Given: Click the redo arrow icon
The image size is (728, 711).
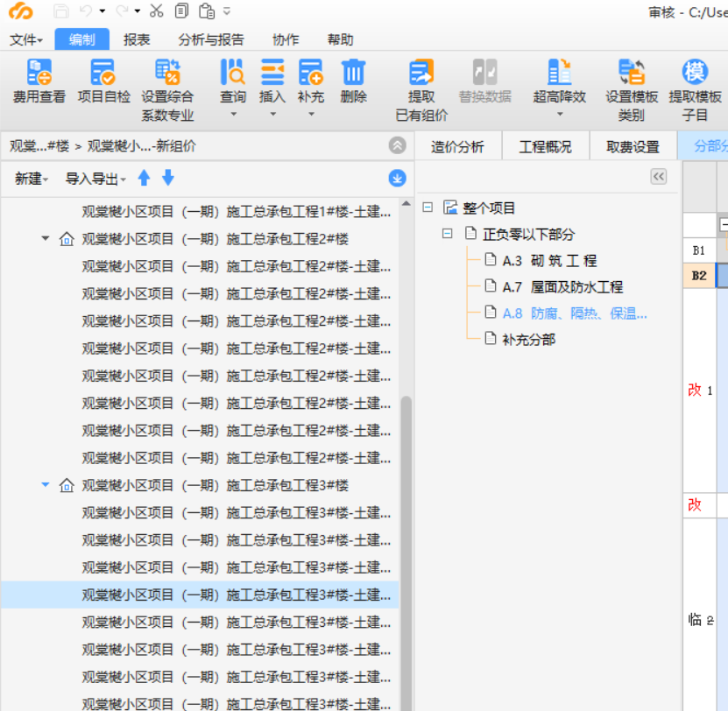Looking at the screenshot, I should point(121,11).
